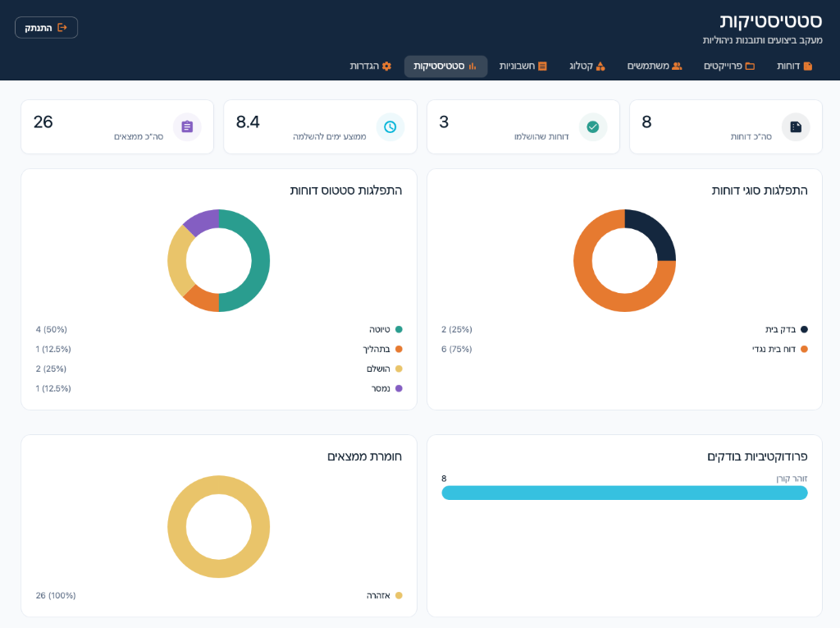This screenshot has width=840, height=628.
Task: Click the "26" total findings value
Action: (43, 121)
